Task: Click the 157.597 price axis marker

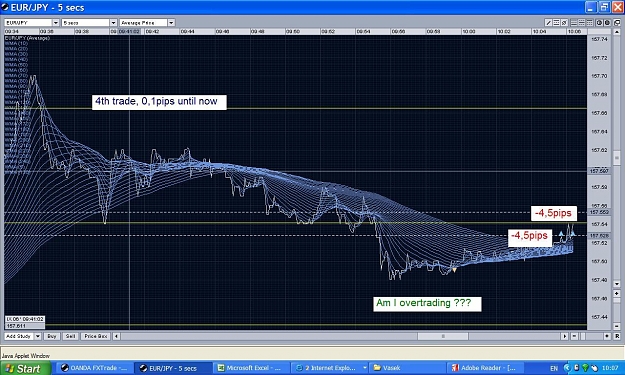Action: pyautogui.click(x=599, y=171)
